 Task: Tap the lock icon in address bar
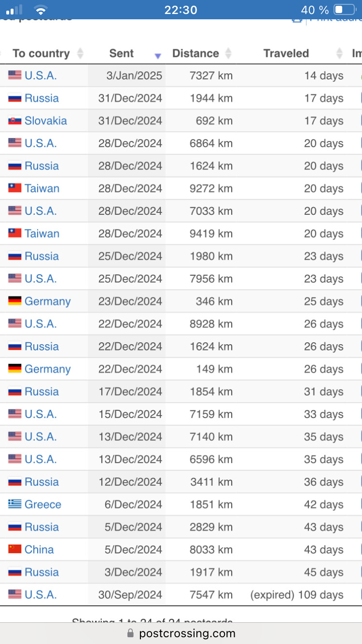[130, 633]
